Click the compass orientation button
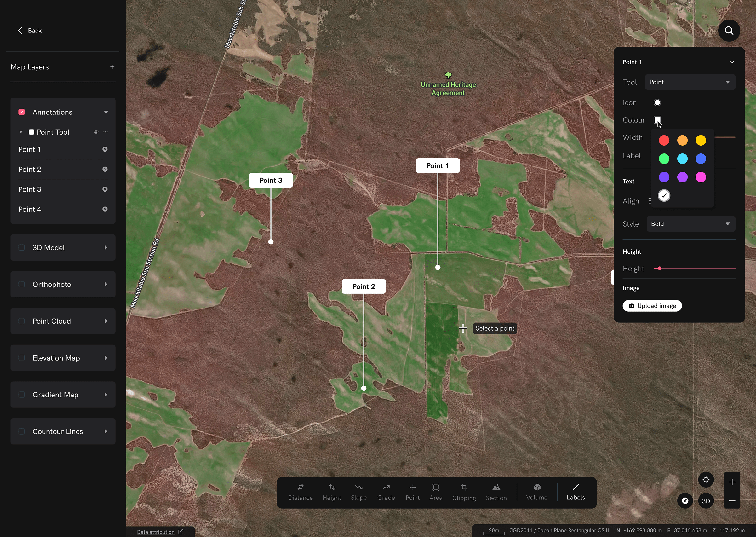 pyautogui.click(x=685, y=501)
